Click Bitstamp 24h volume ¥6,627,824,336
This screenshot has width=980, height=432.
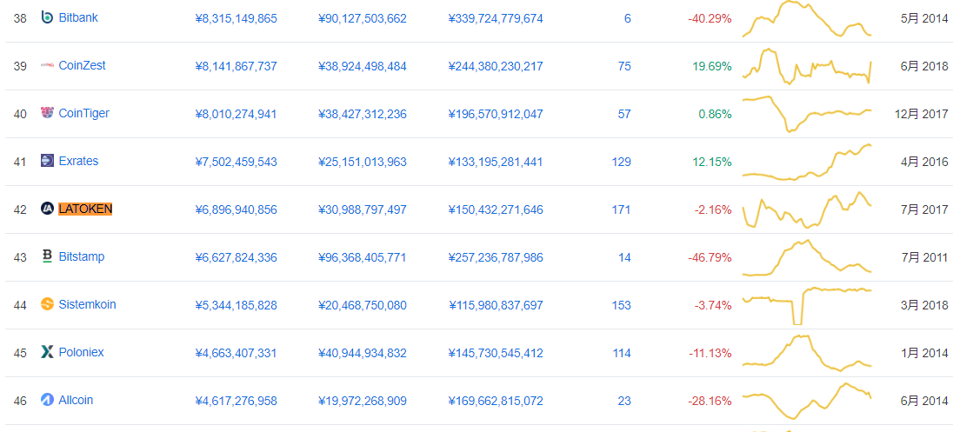[237, 257]
